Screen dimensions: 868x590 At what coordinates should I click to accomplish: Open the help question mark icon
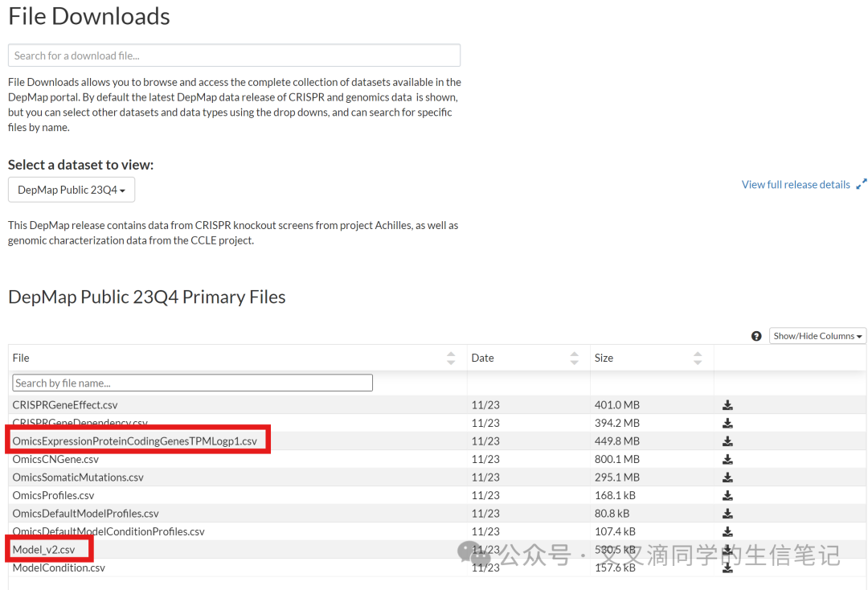pyautogui.click(x=756, y=336)
